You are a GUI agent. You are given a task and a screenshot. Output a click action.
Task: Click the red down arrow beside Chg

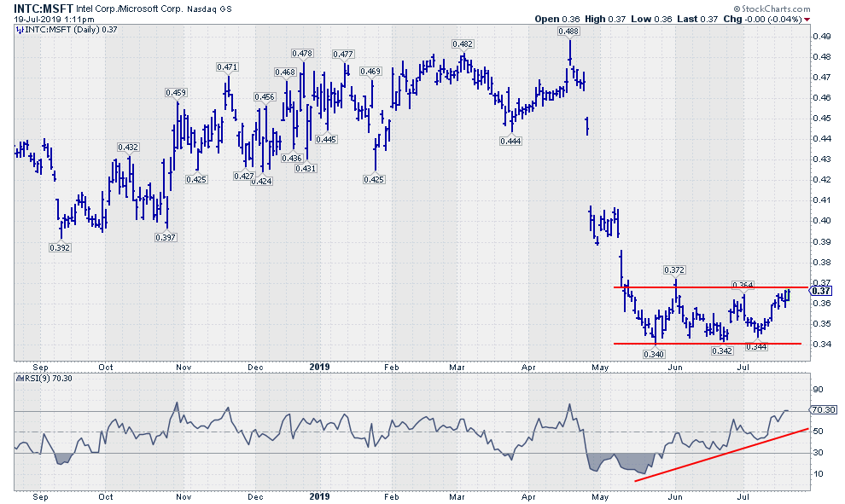807,20
